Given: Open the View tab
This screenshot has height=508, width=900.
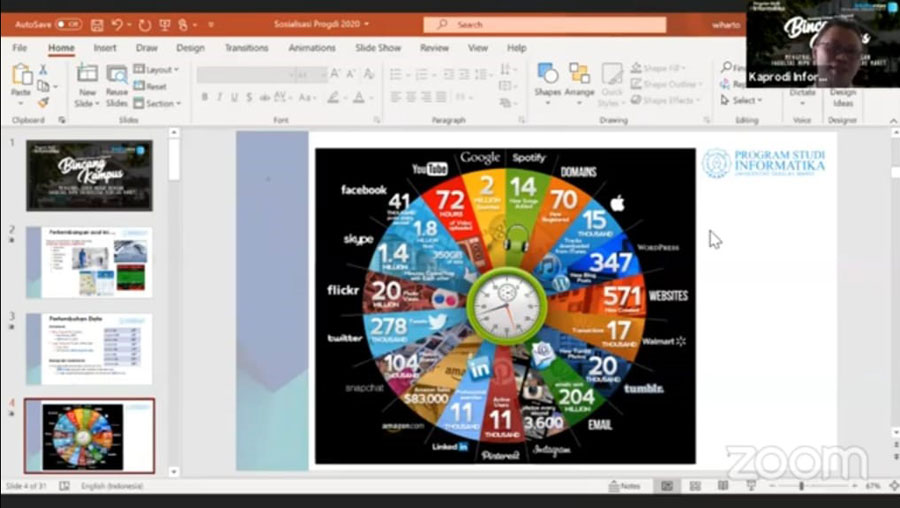Looking at the screenshot, I should [478, 48].
